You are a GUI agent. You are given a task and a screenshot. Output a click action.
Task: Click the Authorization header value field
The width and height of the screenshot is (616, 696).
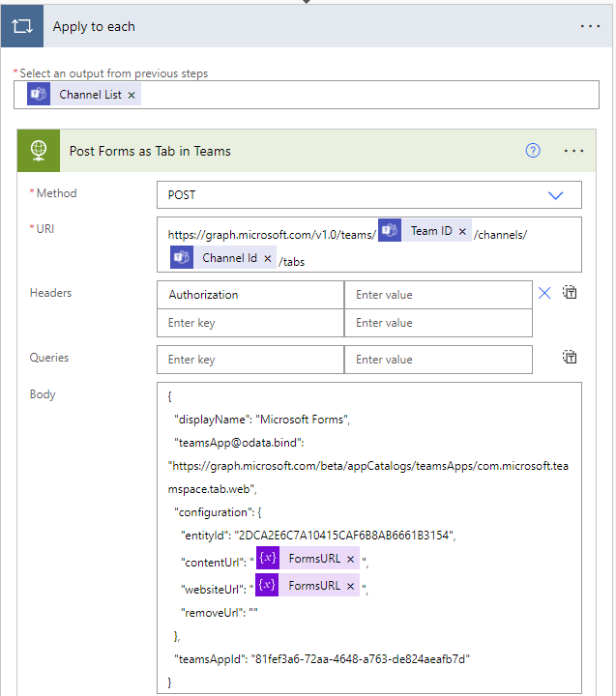pyautogui.click(x=437, y=295)
